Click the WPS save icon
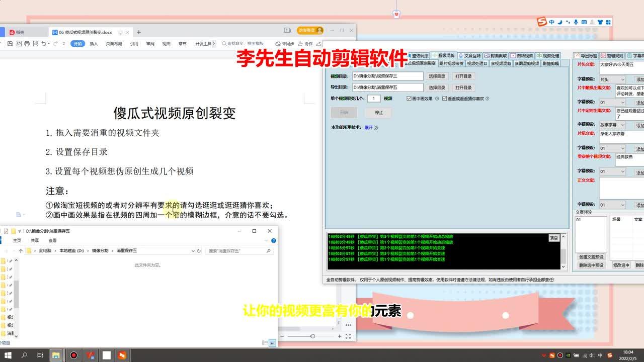The height and width of the screenshot is (362, 644). coord(10,44)
